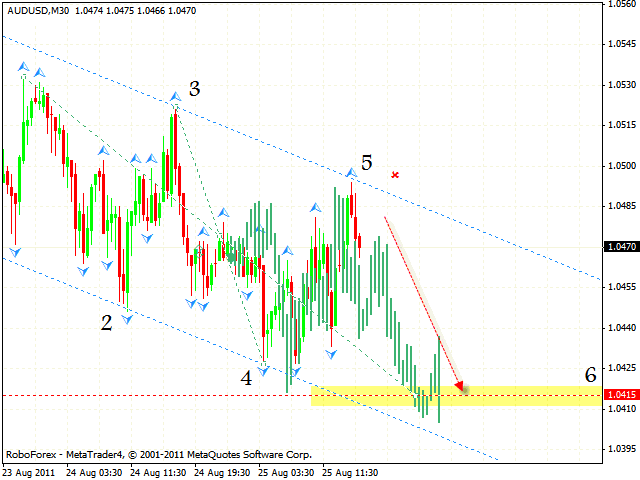Click the 24 Aug 19:30 time label

pyautogui.click(x=222, y=473)
